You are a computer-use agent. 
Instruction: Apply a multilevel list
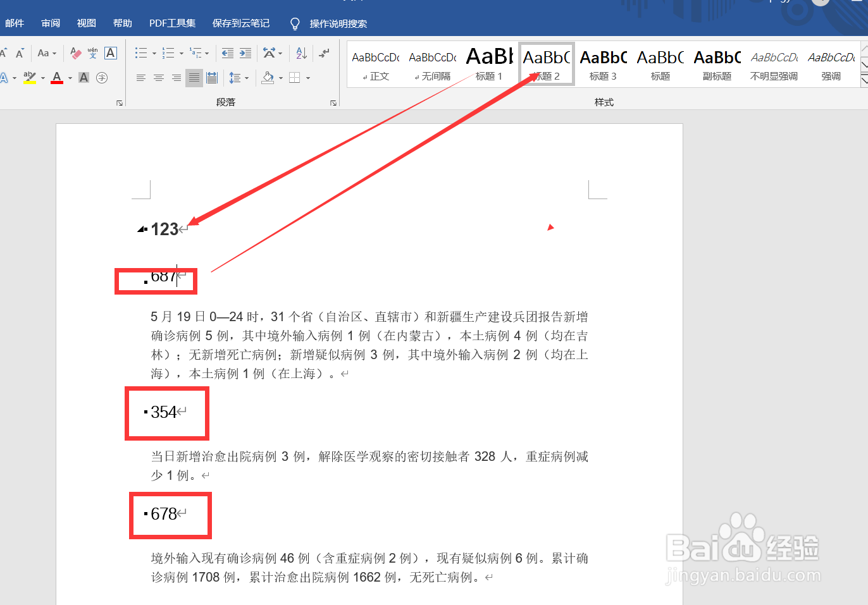195,53
